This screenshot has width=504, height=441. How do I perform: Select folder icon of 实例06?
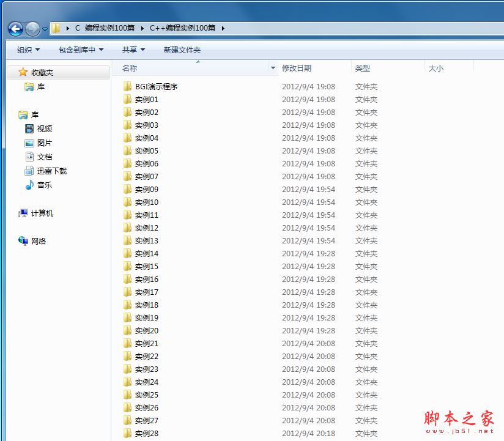click(x=128, y=163)
